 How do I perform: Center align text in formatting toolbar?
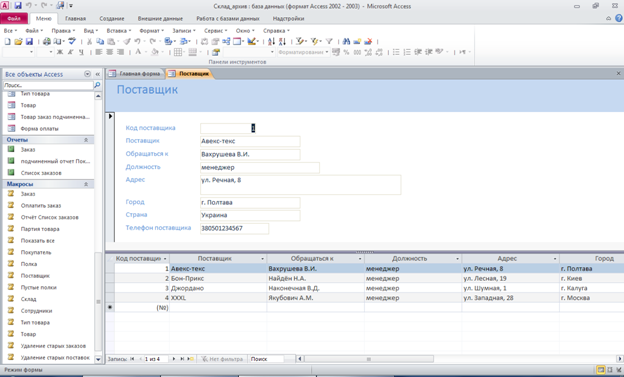click(x=109, y=52)
